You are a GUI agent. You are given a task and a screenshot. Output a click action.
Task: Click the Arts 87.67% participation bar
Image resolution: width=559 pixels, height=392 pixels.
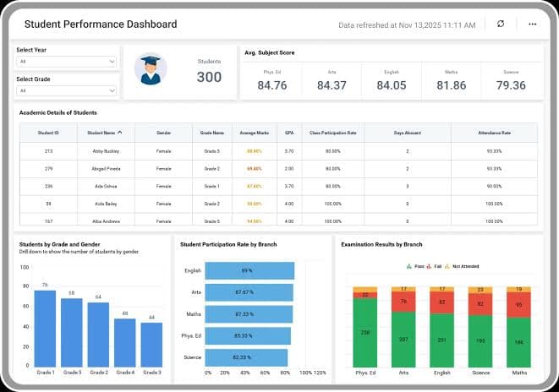[249, 292]
